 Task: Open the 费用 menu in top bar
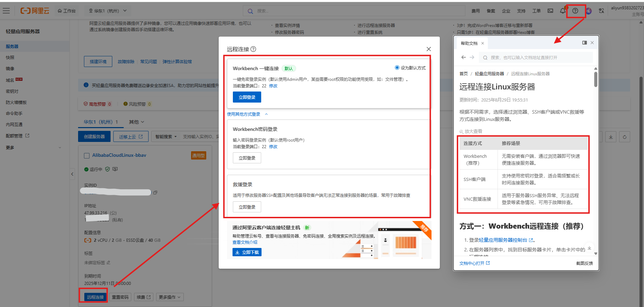(x=475, y=11)
